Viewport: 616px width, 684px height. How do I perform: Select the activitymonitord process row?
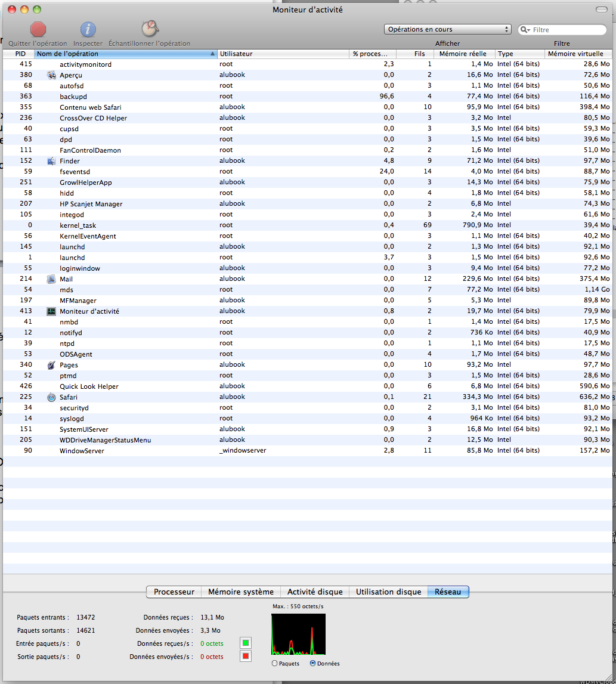[x=308, y=64]
